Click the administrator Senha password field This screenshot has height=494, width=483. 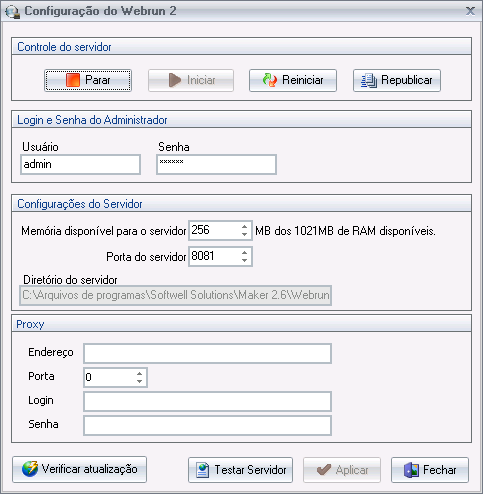point(216,164)
